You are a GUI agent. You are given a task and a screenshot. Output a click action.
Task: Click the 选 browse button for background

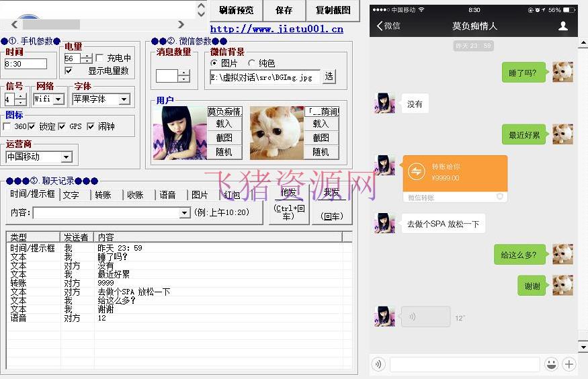[x=329, y=77]
